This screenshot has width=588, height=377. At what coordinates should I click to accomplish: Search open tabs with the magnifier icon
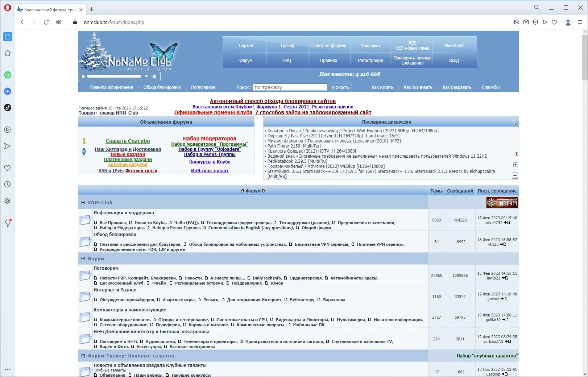pos(537,7)
